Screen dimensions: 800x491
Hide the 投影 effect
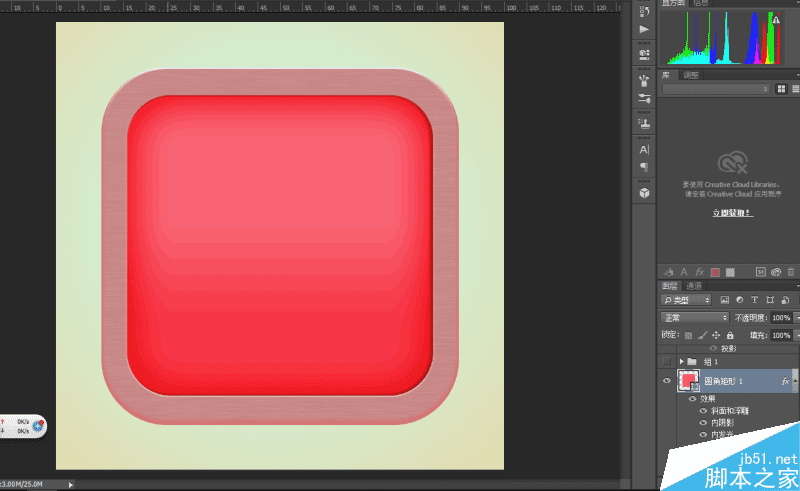tap(713, 348)
